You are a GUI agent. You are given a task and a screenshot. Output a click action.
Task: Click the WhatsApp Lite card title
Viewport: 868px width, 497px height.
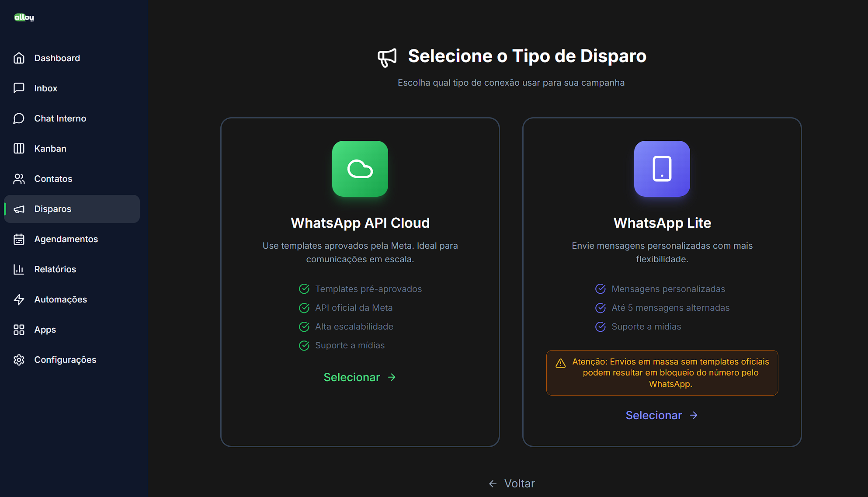point(662,223)
